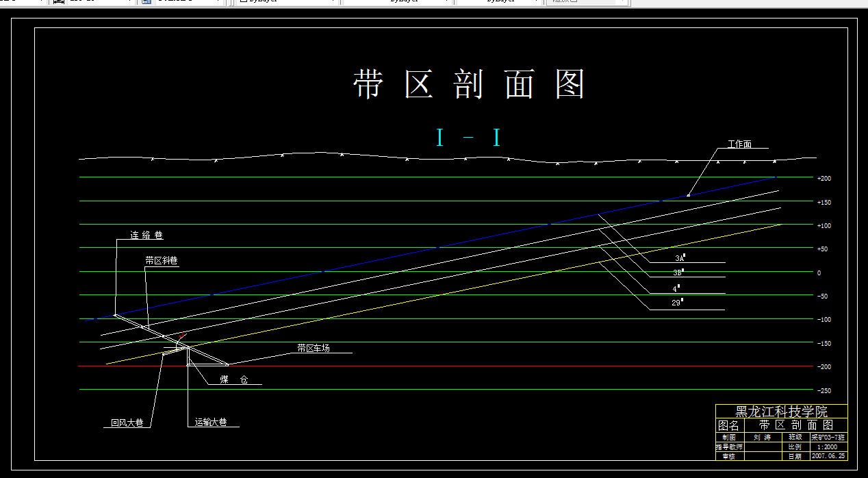
Task: Select the -100 elevation label
Action: point(824,320)
